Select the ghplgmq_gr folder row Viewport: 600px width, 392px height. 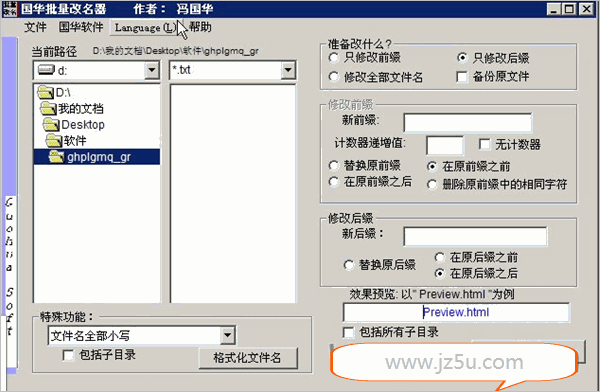97,157
